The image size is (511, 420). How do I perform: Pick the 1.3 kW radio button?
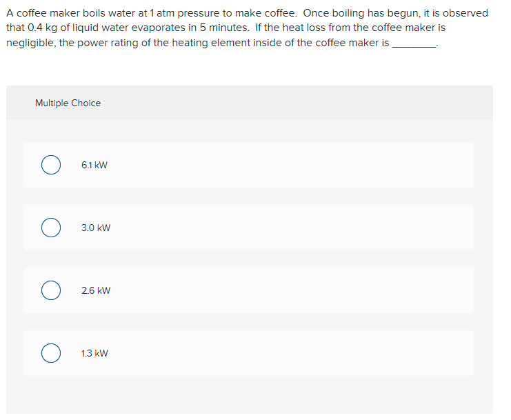coord(51,353)
